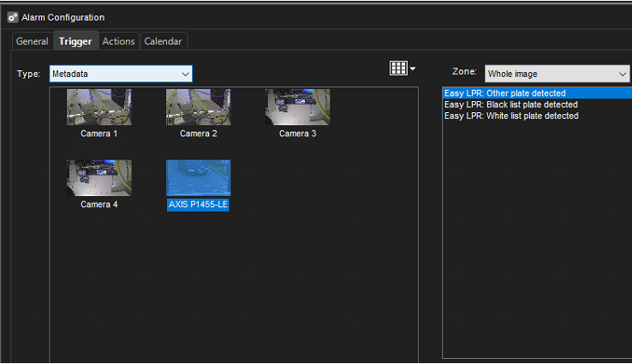This screenshot has width=632, height=364.
Task: Open the Type dropdown showing Metadata
Action: point(121,75)
